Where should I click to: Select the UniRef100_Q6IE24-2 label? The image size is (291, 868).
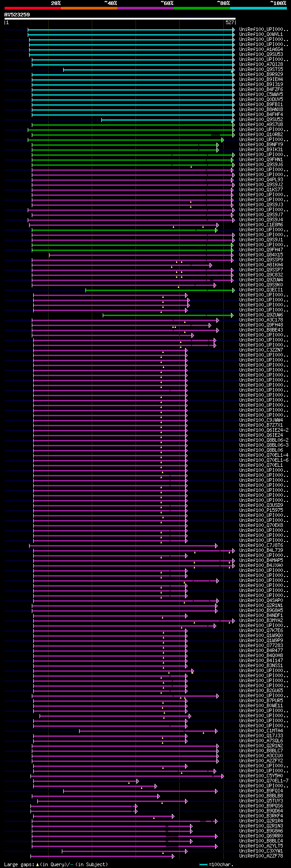click(x=264, y=430)
